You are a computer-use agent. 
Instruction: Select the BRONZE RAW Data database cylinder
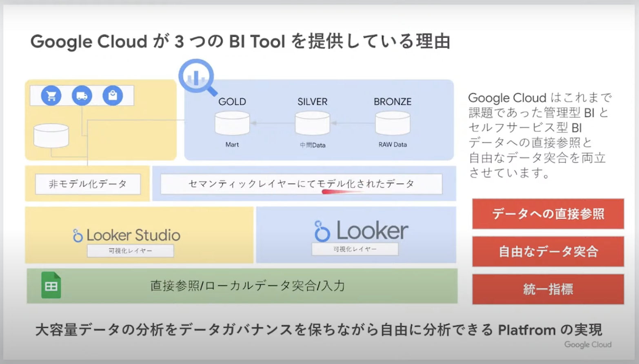coord(393,123)
